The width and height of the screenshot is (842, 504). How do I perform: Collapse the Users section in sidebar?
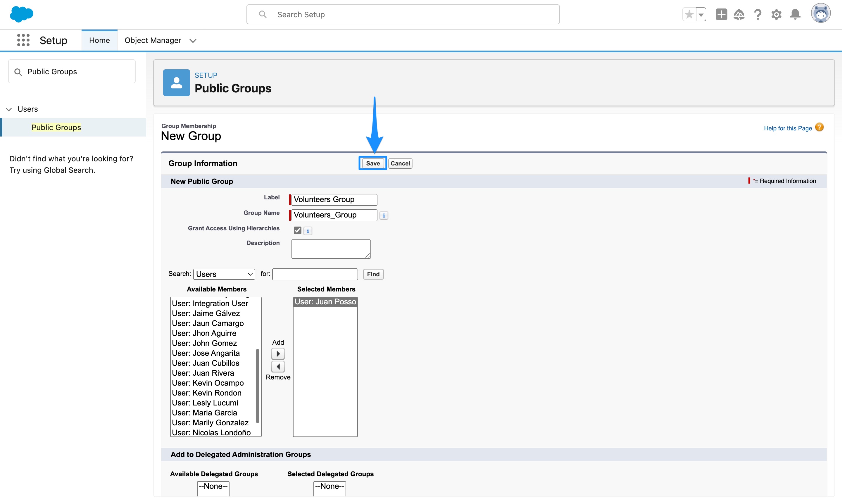click(8, 109)
